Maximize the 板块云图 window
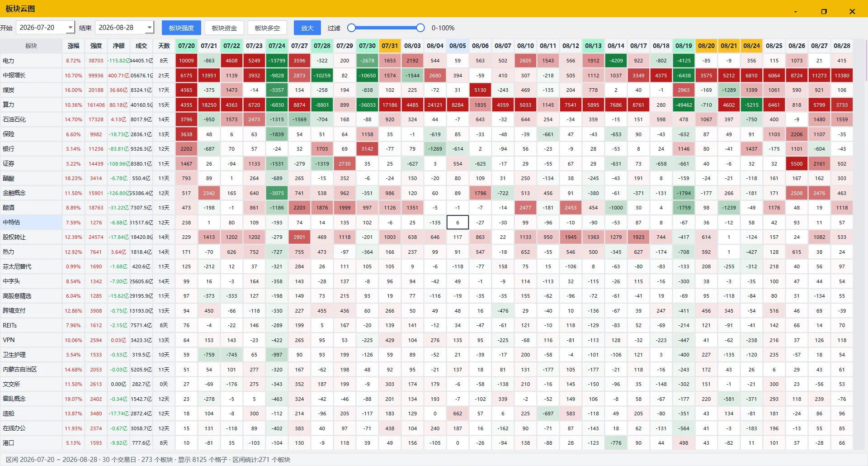This screenshot has width=868, height=466. (824, 11)
